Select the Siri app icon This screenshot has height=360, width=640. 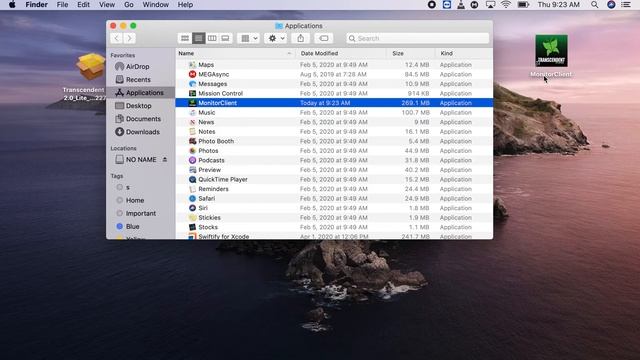tap(192, 208)
